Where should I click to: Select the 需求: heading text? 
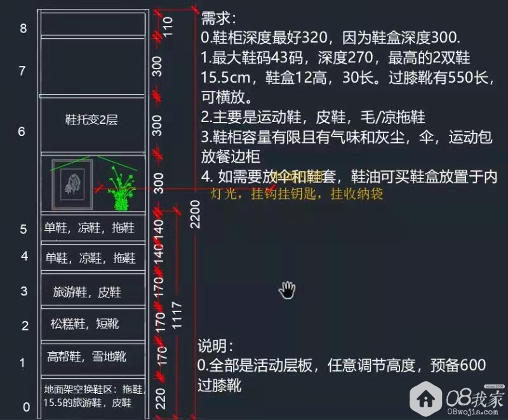218,18
